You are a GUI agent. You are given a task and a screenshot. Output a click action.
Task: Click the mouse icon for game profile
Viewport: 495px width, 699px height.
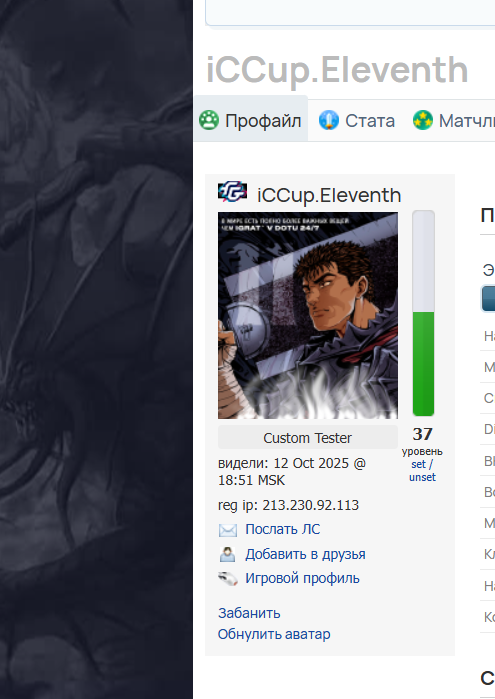tap(228, 579)
